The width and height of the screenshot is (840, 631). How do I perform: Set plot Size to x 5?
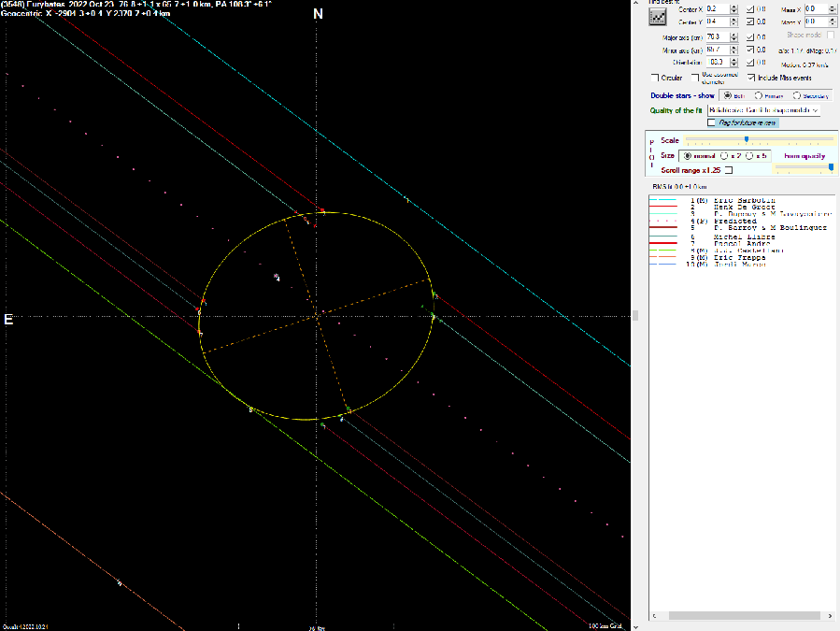[750, 155]
